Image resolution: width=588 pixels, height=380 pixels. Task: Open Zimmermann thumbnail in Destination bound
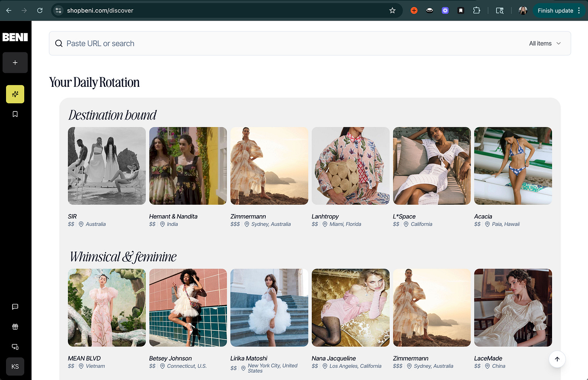tap(269, 166)
